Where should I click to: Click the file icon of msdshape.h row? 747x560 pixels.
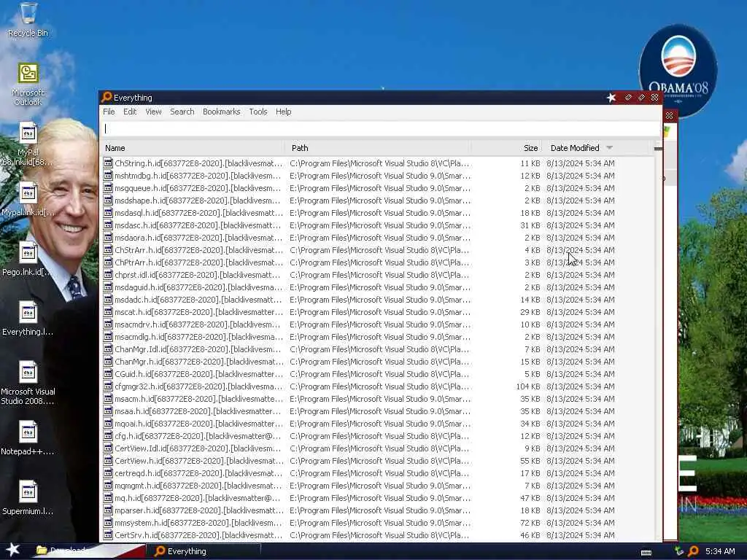[108, 201]
